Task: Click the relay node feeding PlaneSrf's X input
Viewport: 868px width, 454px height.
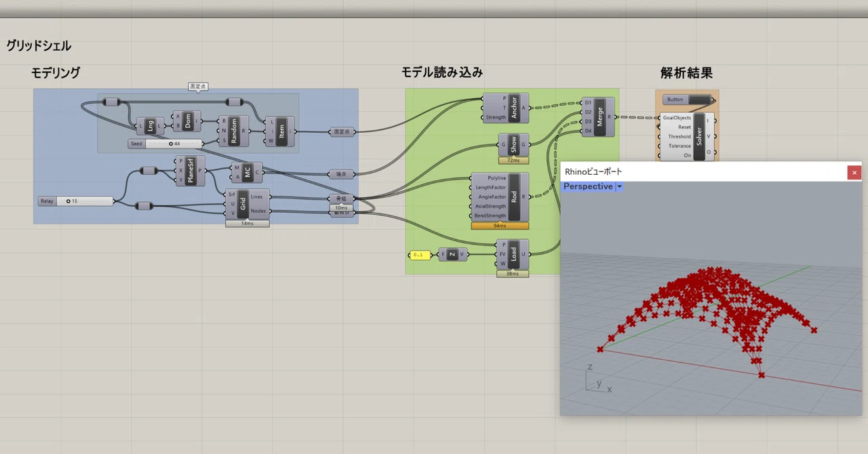Action: click(x=149, y=171)
